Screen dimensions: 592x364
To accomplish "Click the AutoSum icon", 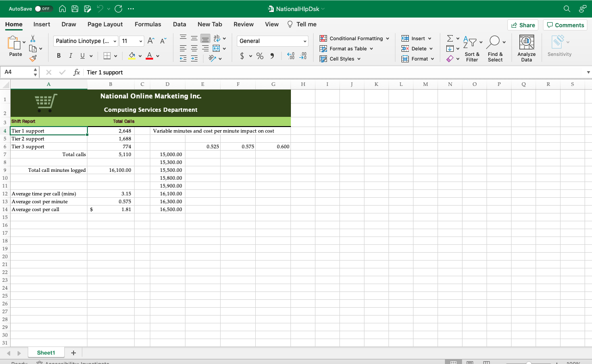I will [x=449, y=38].
